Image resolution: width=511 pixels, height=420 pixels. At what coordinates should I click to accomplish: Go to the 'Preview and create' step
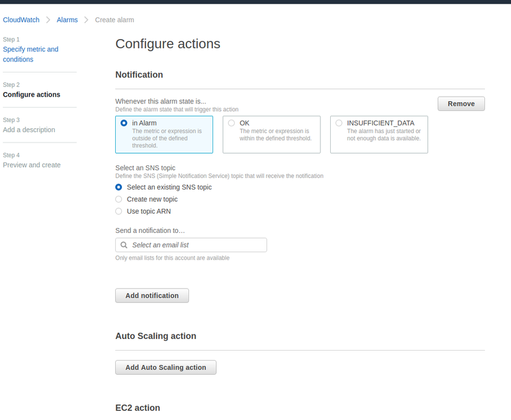32,165
